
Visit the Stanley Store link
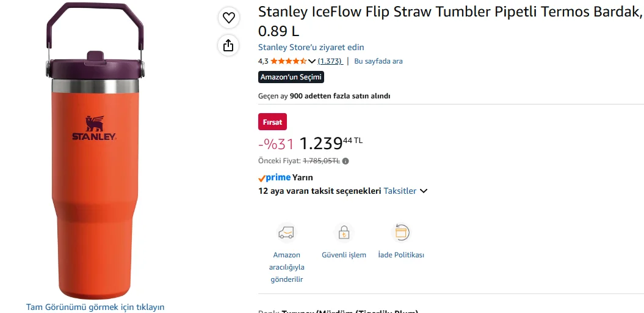[311, 47]
